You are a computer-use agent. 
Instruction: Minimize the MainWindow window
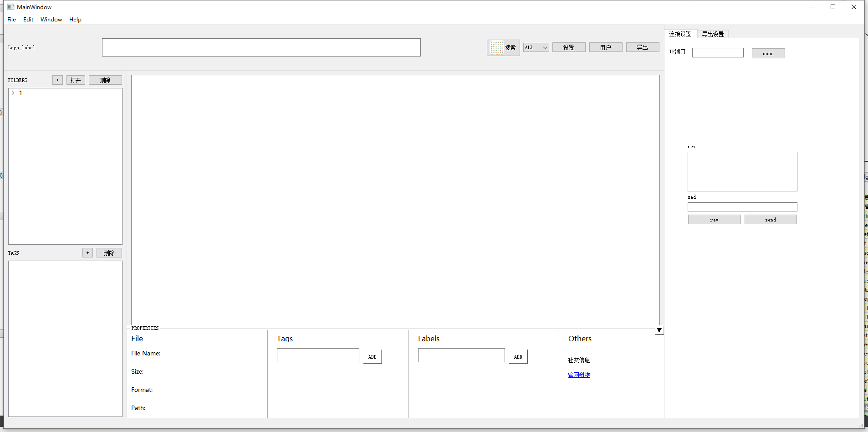pos(812,7)
